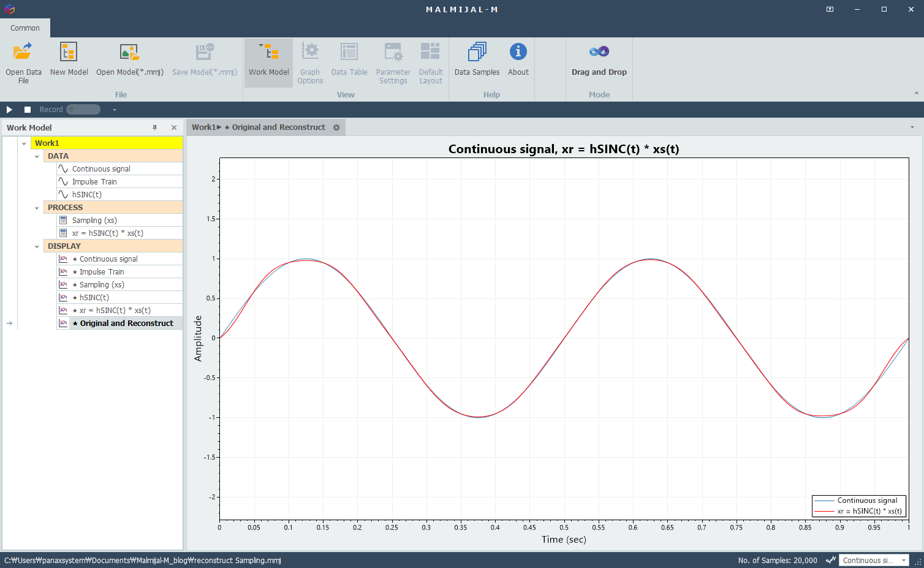Open ★ Sampling (xs) display
Image resolution: width=924 pixels, height=568 pixels.
pos(119,284)
